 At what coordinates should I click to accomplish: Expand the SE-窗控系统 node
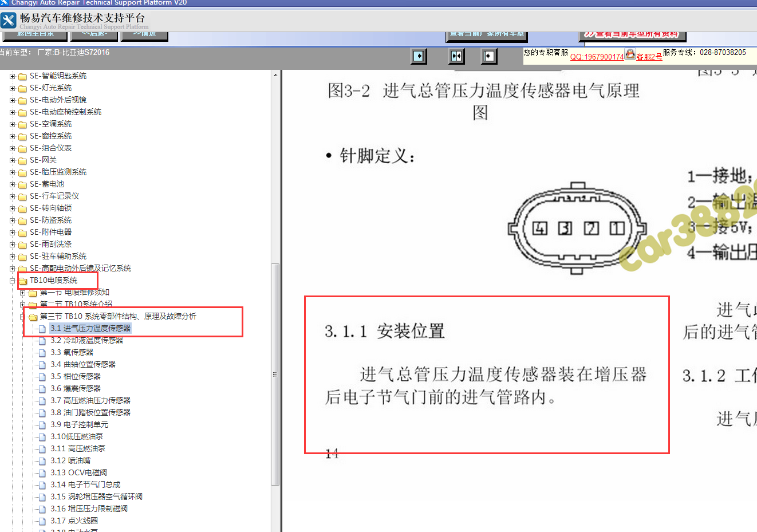coord(12,136)
